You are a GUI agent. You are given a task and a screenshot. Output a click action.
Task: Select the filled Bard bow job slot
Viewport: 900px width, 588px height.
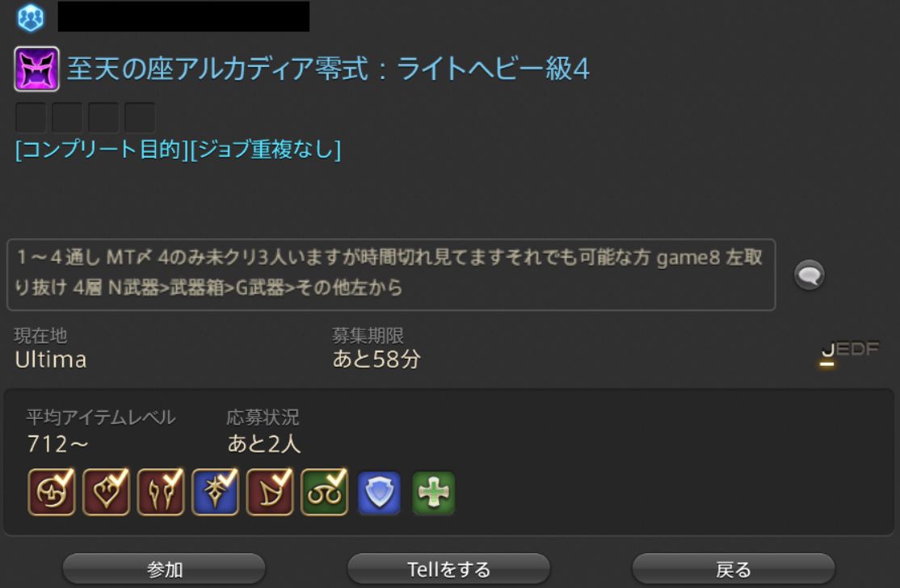270,492
